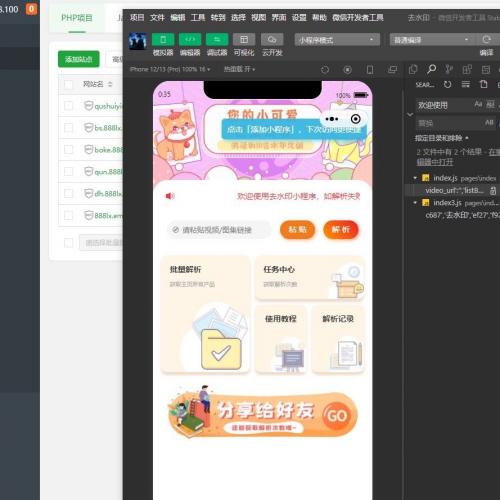Toggle Match Case (Aa) in search box

[x=478, y=104]
